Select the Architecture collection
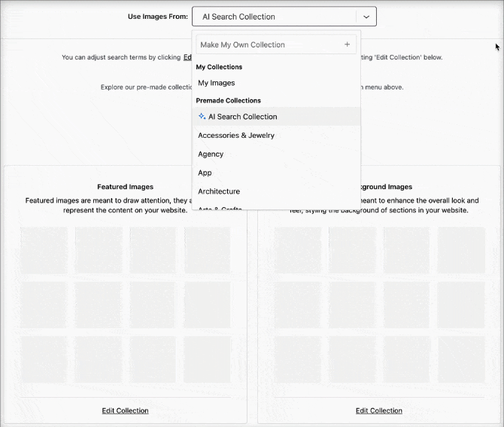504x427 pixels. coord(219,191)
